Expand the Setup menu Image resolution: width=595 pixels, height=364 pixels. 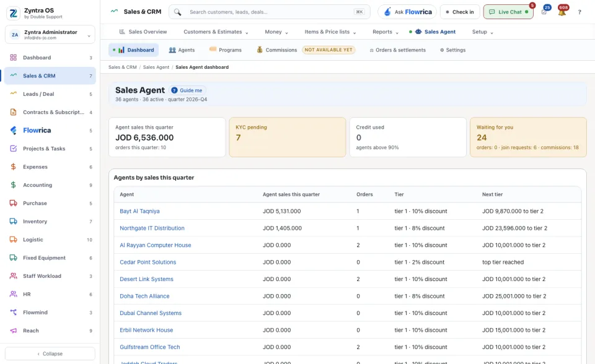click(482, 32)
